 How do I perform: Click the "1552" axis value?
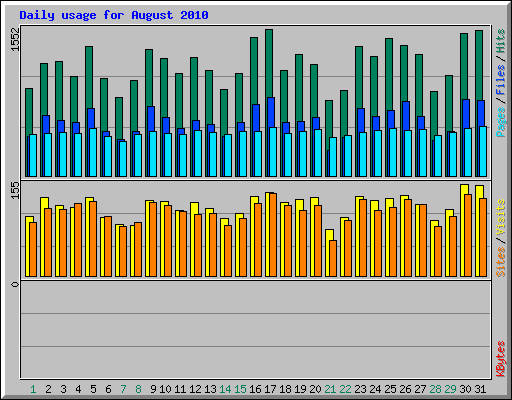tap(15, 39)
